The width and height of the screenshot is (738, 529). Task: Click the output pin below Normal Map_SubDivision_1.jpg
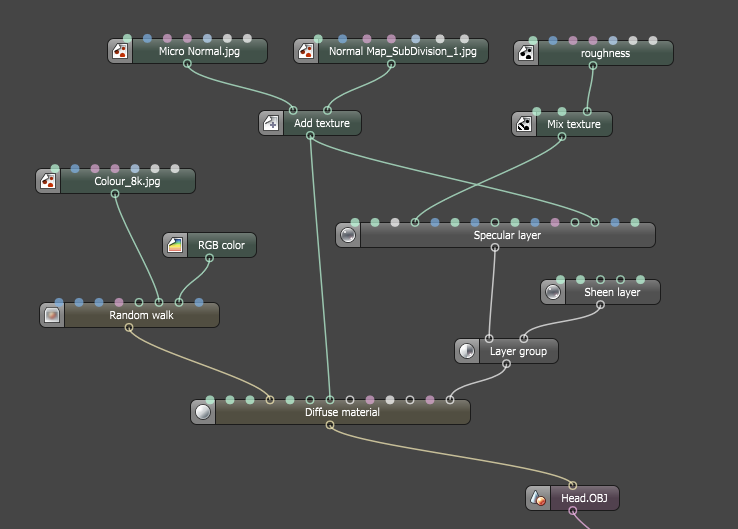click(391, 64)
